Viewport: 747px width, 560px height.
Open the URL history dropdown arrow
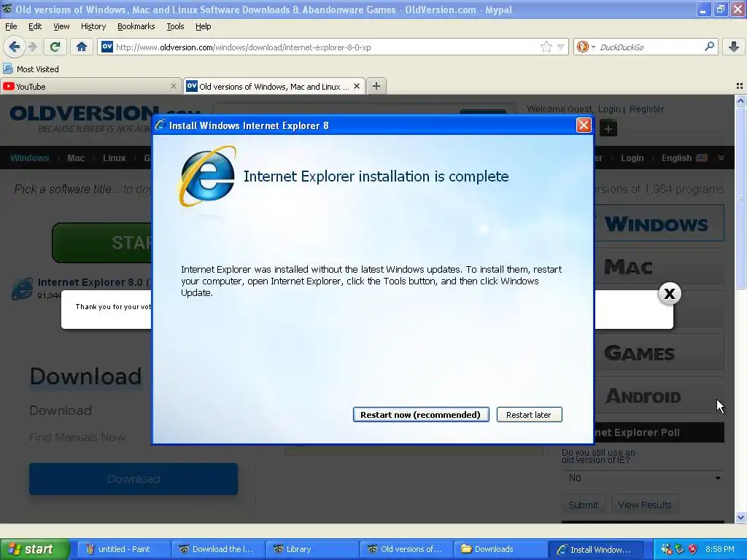click(561, 47)
